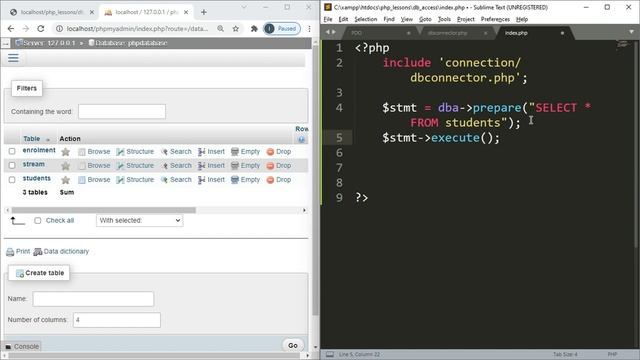Click the new table Name field

coord(93,299)
